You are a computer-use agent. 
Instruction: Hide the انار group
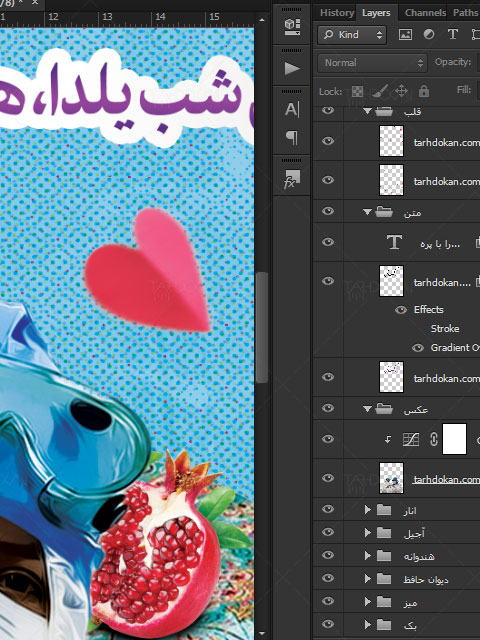pos(328,509)
